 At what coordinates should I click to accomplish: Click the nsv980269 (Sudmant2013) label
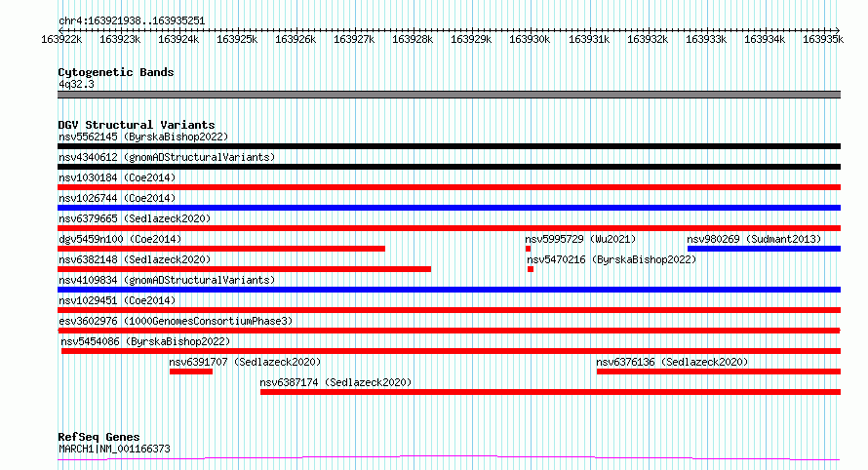754,239
